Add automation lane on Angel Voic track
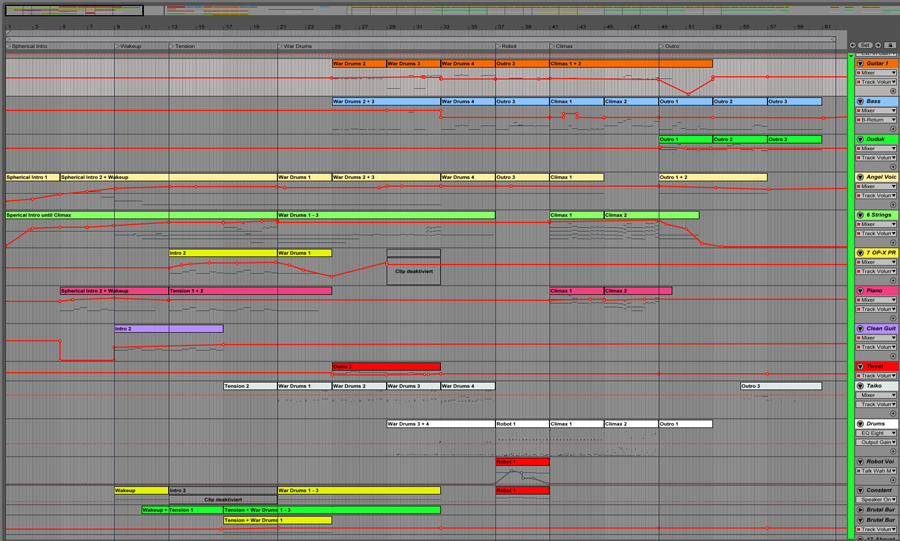 click(x=893, y=205)
